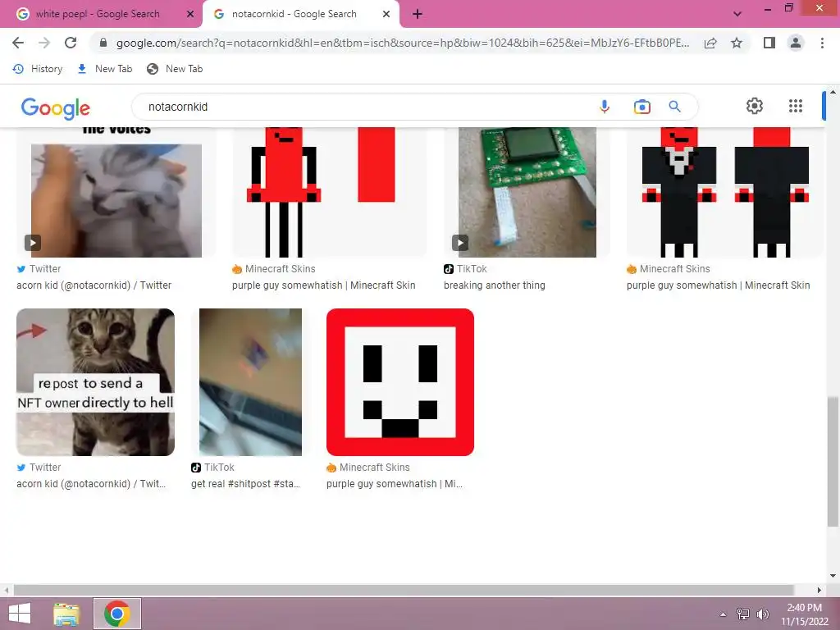The image size is (840, 630).
Task: Open the blurry TikTok thumbnail
Action: pos(250,382)
